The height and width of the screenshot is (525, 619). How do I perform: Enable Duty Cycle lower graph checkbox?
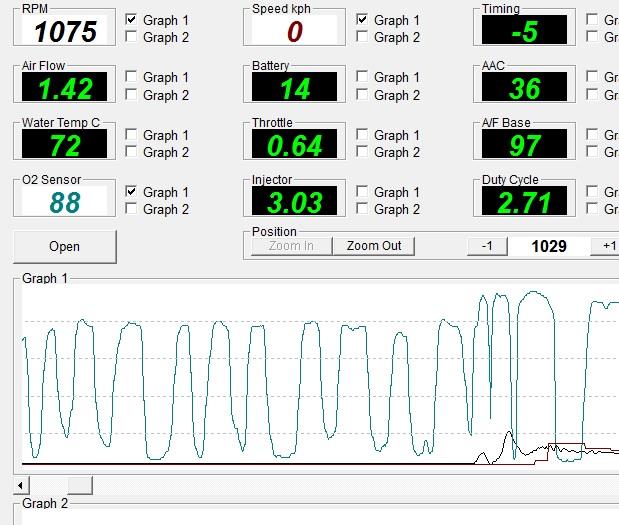pos(592,208)
